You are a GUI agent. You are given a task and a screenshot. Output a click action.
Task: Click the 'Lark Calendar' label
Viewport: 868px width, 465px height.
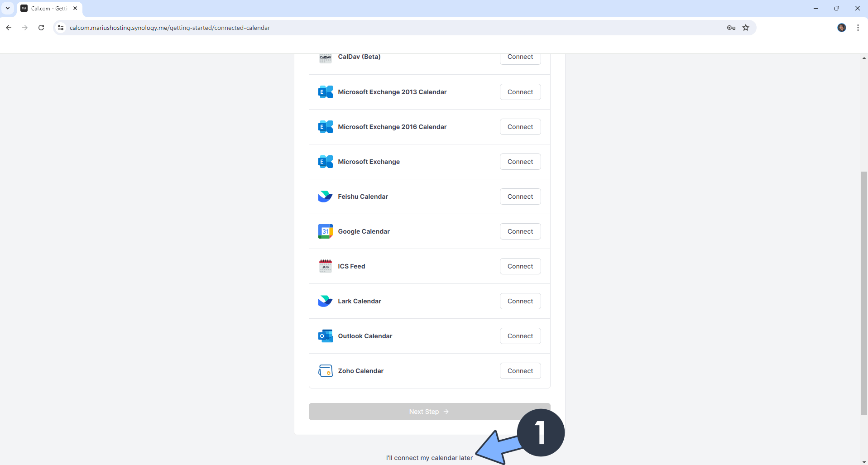[x=360, y=301]
